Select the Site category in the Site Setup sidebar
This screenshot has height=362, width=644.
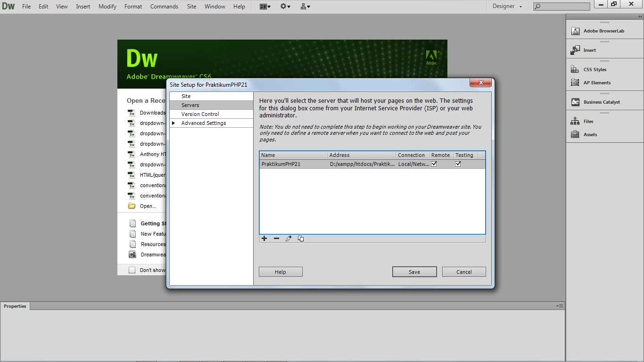pyautogui.click(x=211, y=96)
